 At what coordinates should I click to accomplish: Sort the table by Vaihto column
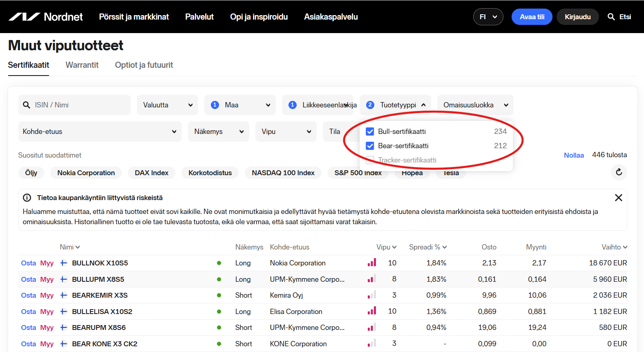click(x=614, y=247)
